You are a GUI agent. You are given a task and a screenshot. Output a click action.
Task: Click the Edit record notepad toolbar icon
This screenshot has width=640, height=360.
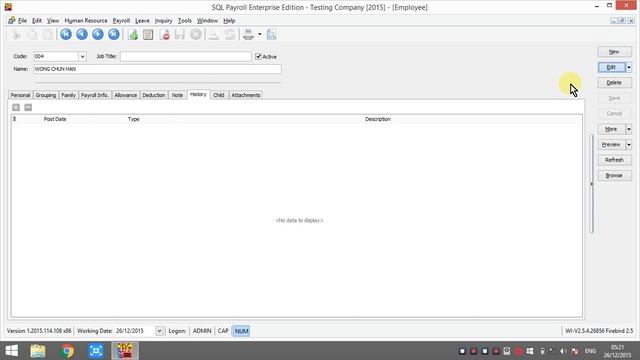[148, 35]
